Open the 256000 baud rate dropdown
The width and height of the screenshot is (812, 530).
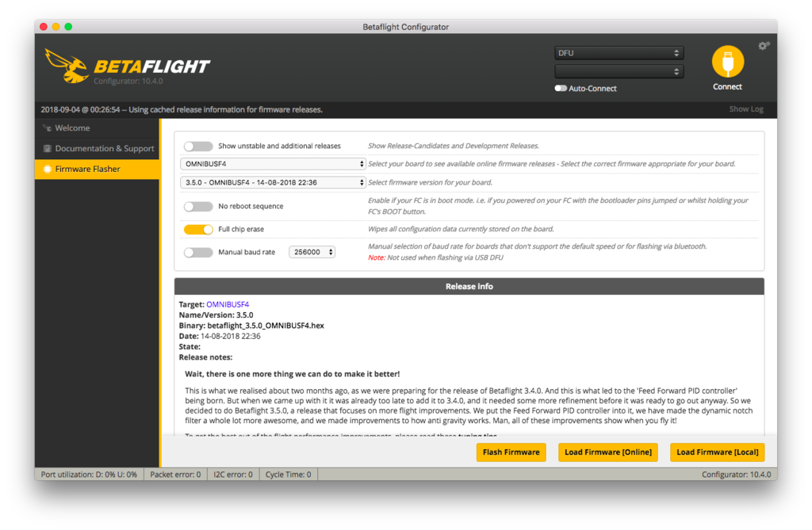tap(312, 252)
